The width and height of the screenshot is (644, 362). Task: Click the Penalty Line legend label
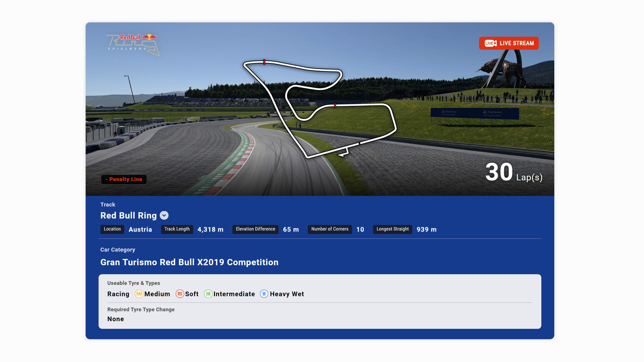pyautogui.click(x=124, y=179)
